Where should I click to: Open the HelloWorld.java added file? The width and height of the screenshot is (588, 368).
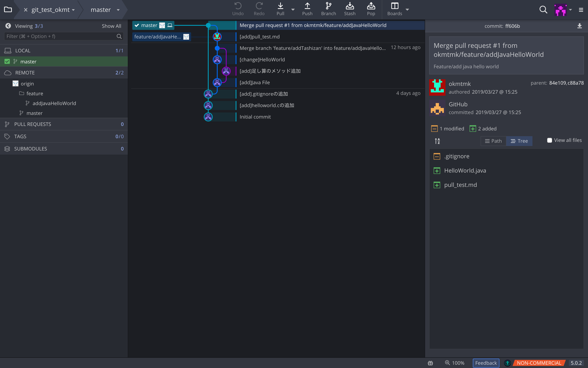click(506, 171)
